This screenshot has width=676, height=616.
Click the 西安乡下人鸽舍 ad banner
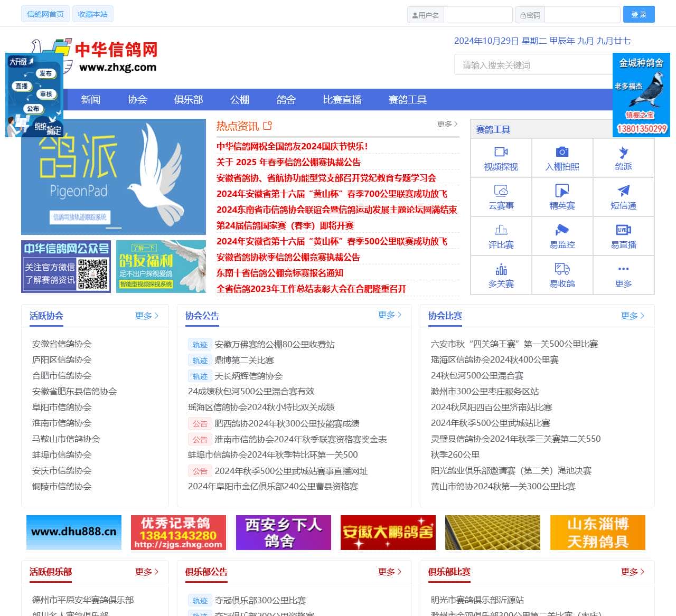284,533
